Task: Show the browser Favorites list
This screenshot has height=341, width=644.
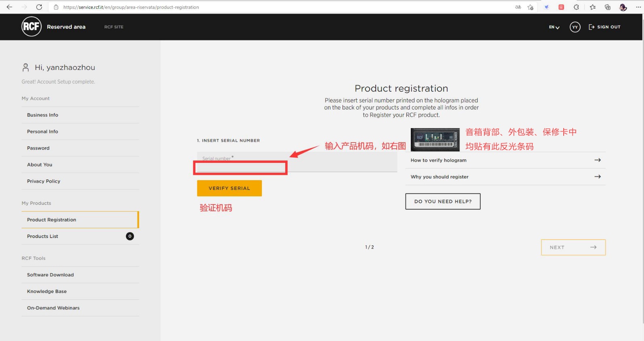Action: pyautogui.click(x=592, y=7)
